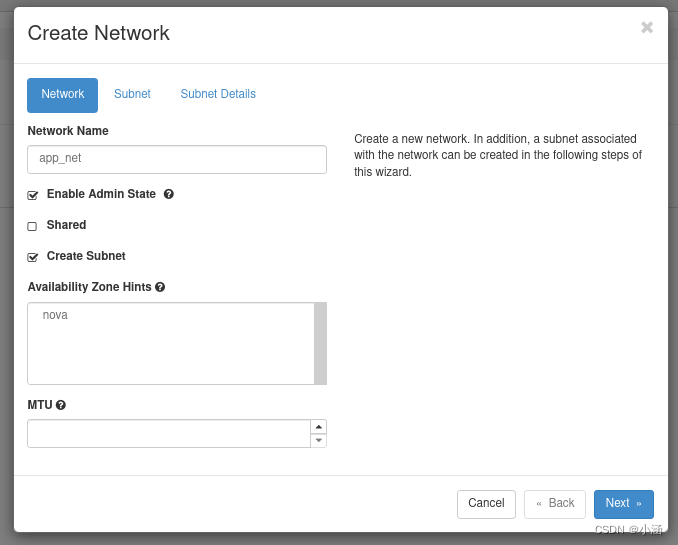Decrease MTU with the down arrow
Screen dimensions: 678x545
click(x=318, y=440)
